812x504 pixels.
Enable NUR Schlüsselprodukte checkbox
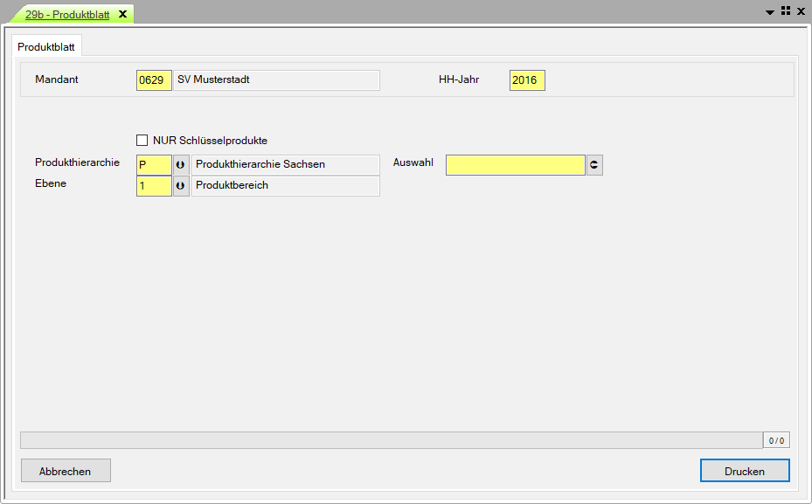[x=142, y=140]
